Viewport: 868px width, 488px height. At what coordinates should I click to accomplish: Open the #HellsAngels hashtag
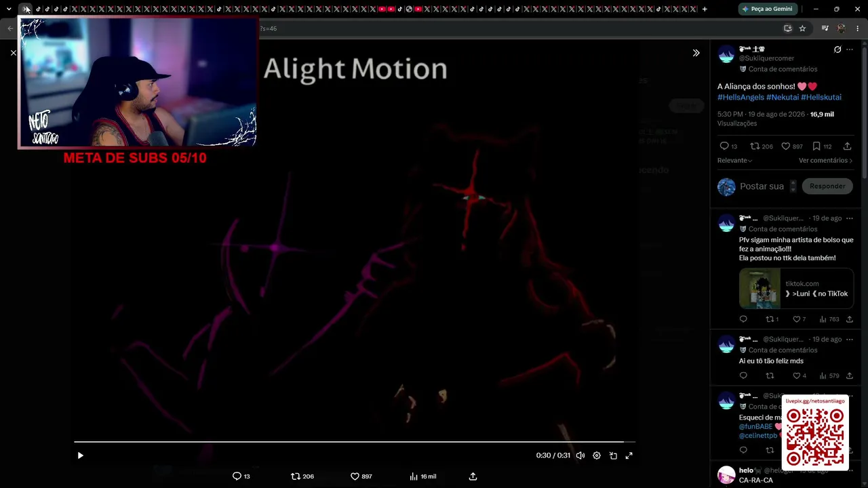coord(741,98)
